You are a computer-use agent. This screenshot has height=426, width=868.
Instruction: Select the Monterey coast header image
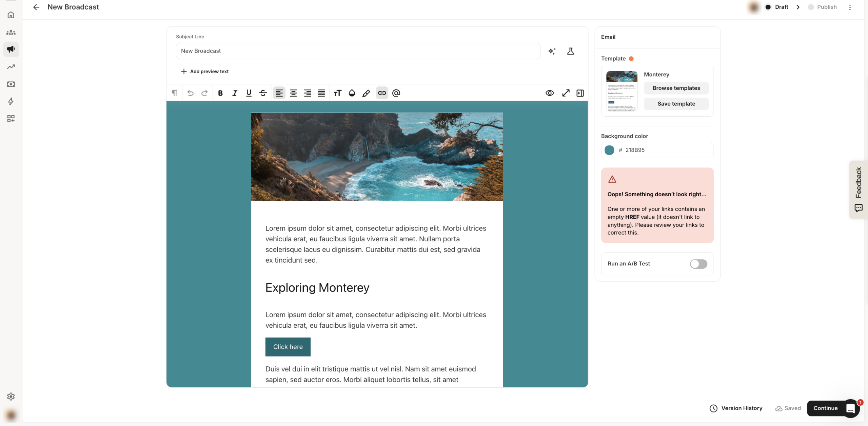[377, 157]
